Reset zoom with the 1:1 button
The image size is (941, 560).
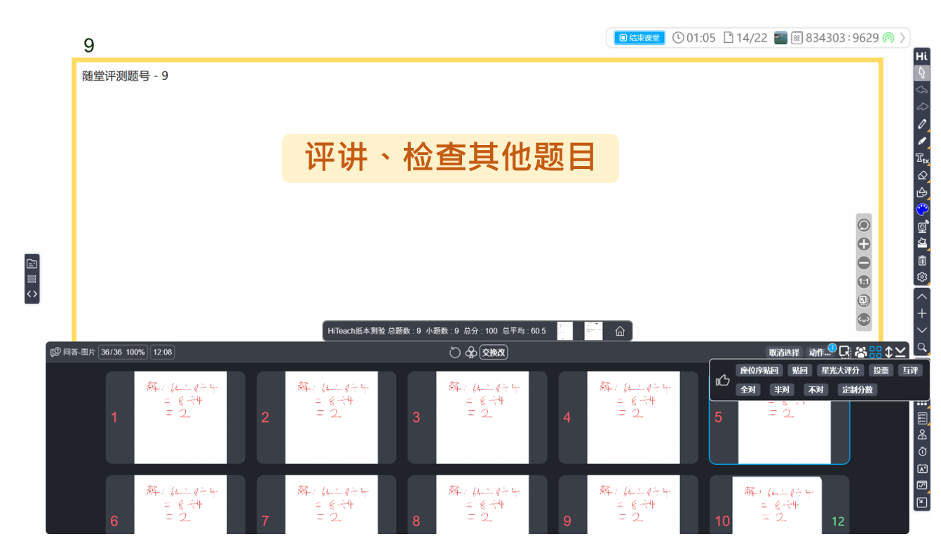864,282
